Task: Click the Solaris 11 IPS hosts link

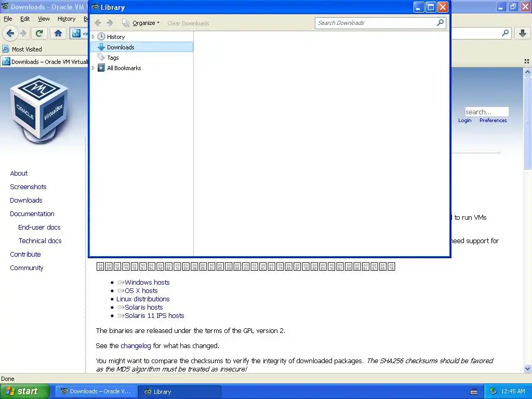Action: click(154, 315)
